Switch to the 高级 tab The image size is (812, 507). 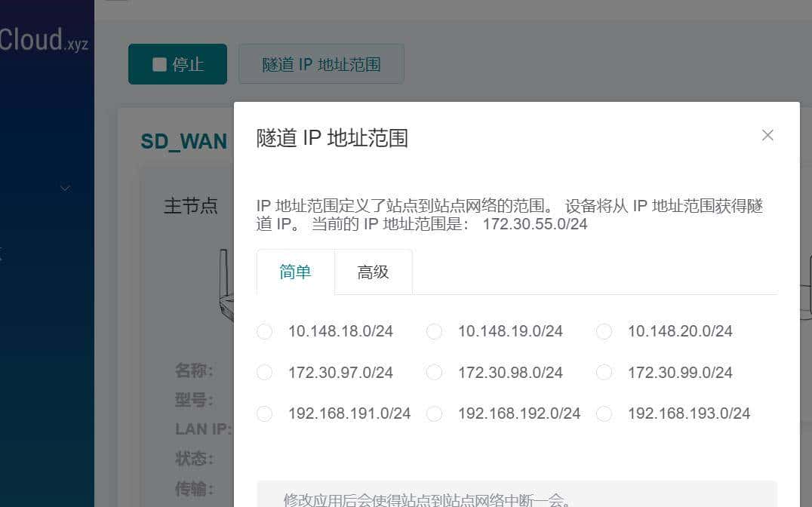[372, 272]
